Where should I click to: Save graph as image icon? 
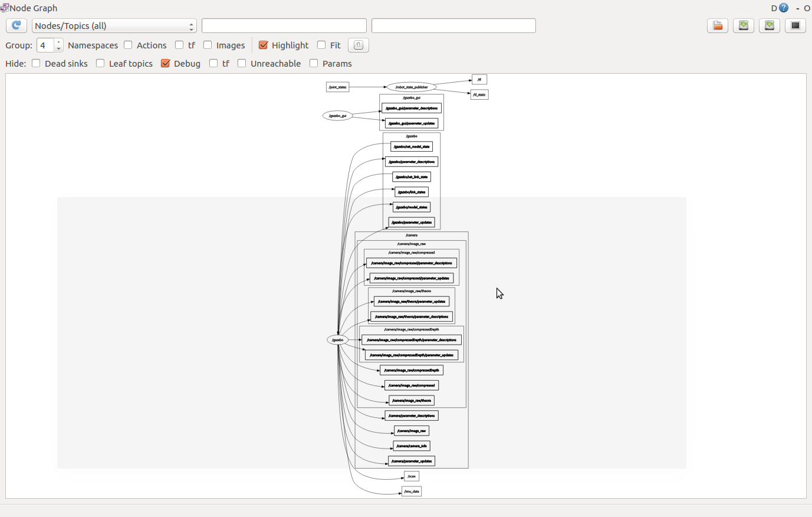(795, 25)
